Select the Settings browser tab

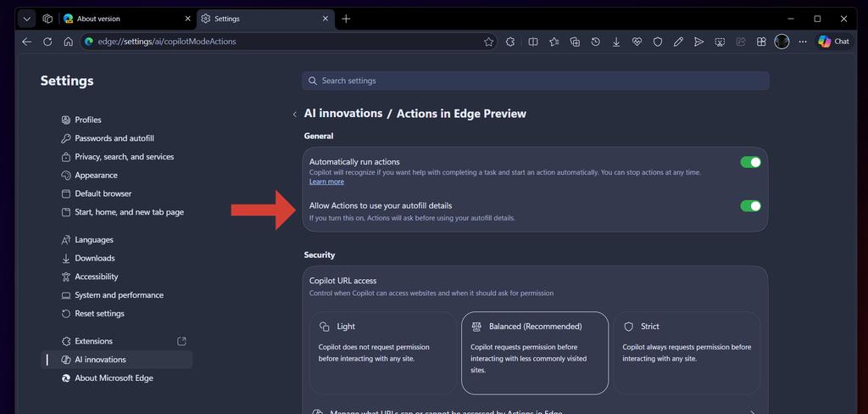pos(265,19)
